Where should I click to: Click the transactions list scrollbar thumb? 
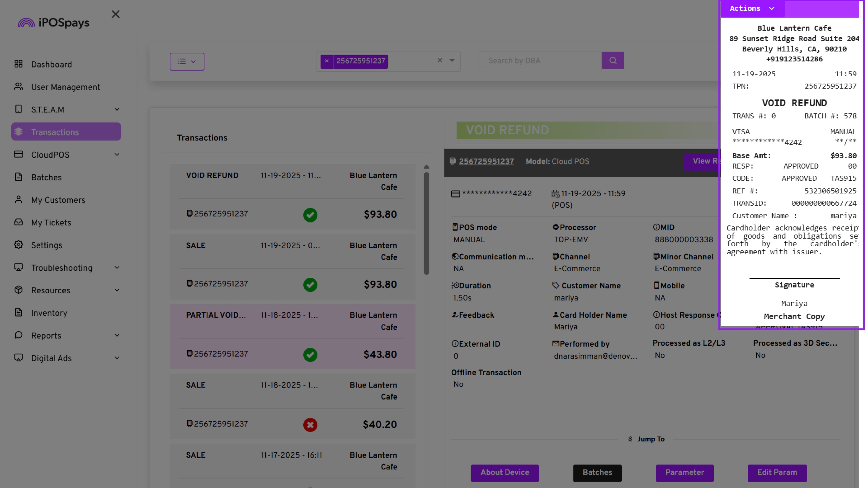click(x=426, y=223)
